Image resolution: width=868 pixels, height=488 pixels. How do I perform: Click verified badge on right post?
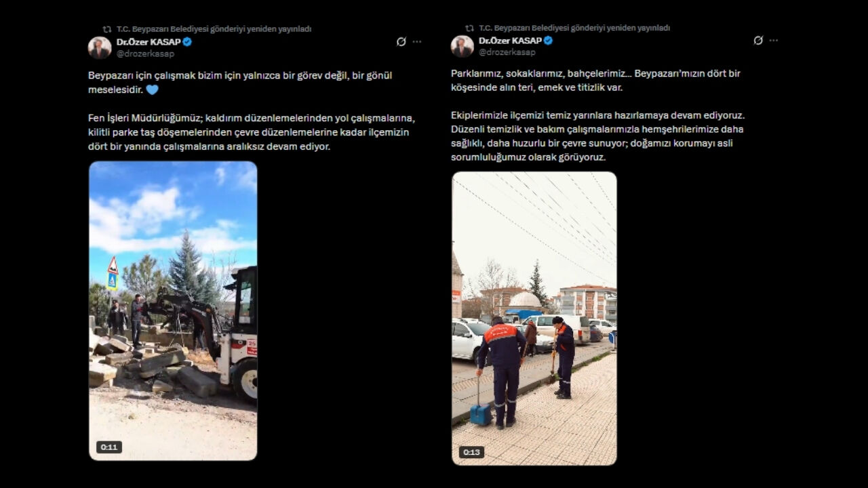[x=548, y=41]
